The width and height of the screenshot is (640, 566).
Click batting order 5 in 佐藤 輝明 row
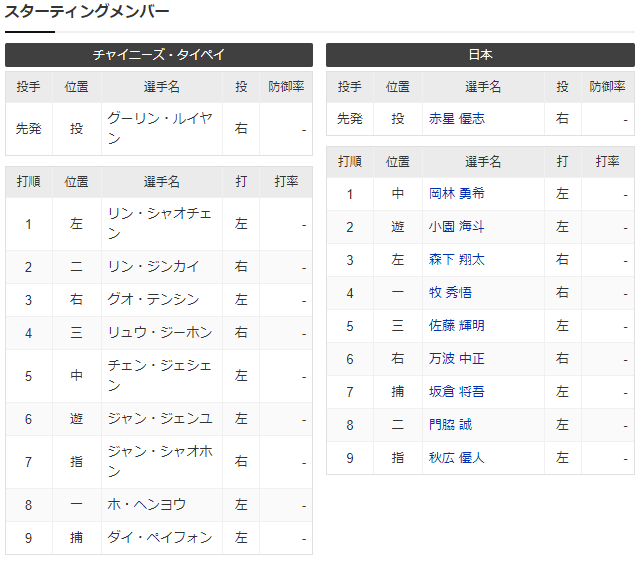tap(350, 326)
